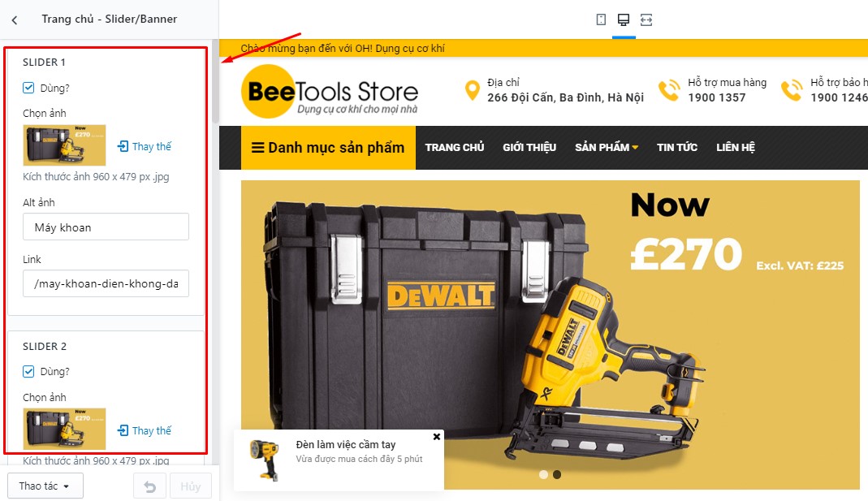Click the Alt ảnh field containing Máy khoan
The image size is (868, 501).
click(x=106, y=227)
